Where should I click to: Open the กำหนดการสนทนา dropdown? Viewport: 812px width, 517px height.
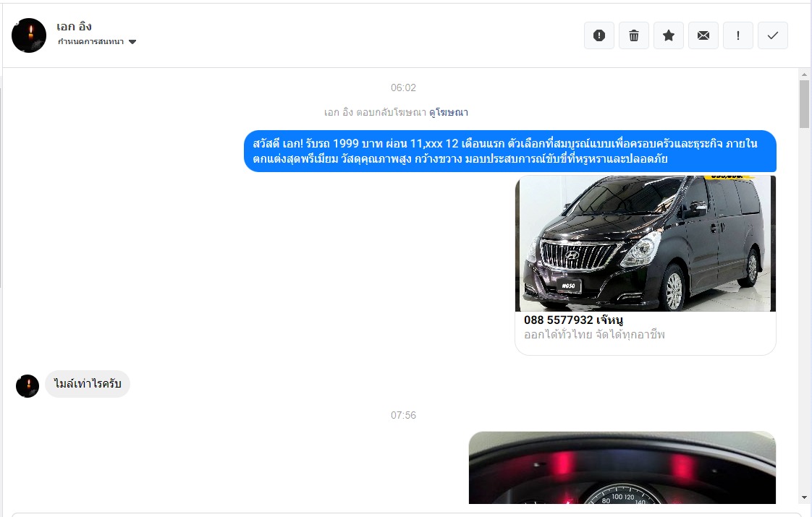point(97,42)
